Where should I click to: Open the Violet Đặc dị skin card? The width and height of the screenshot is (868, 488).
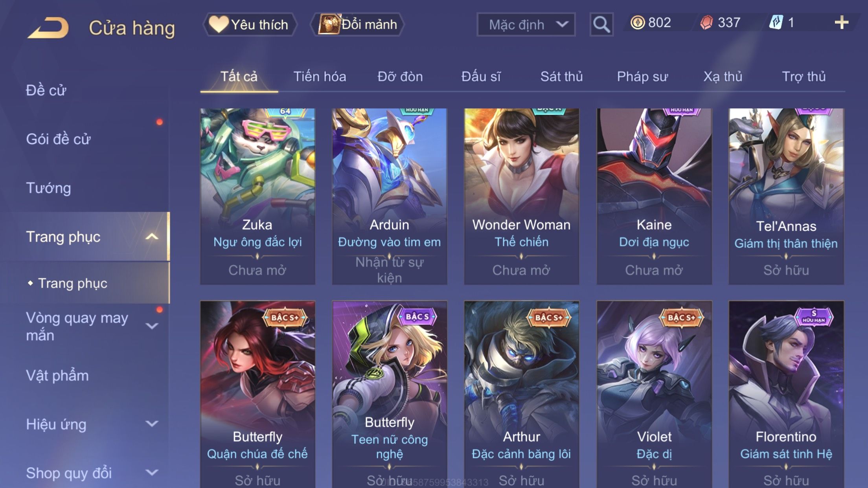click(654, 394)
